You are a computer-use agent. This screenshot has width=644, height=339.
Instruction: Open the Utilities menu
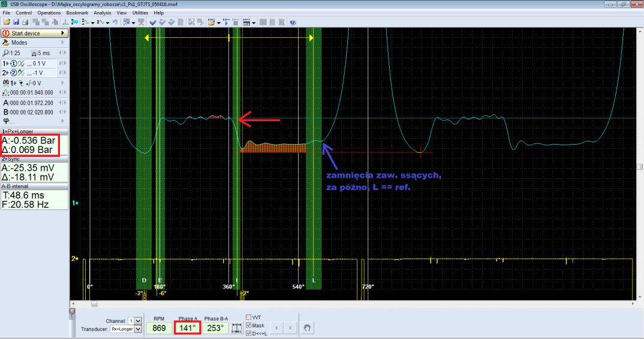tap(140, 13)
